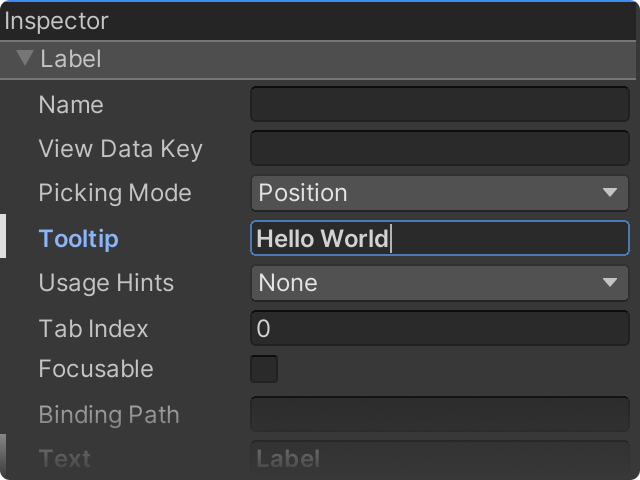Screen dimensions: 640x480
Task: Click the Name property label
Action: click(71, 105)
